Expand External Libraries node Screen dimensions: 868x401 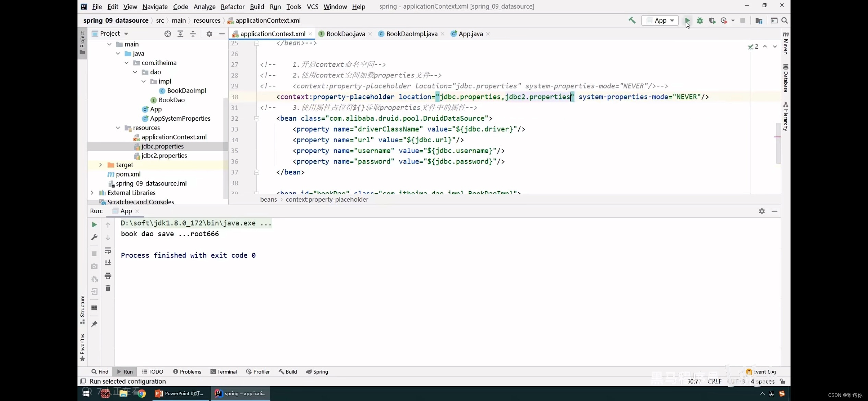tap(92, 193)
